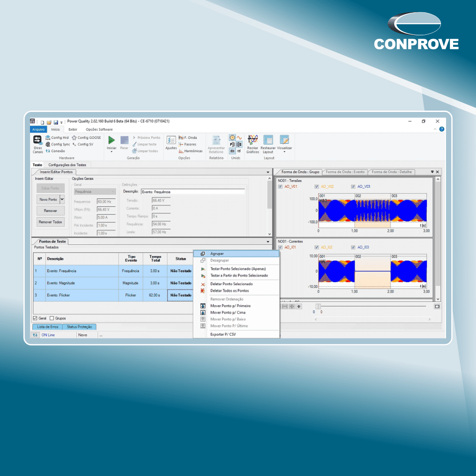This screenshot has height=476, width=476.
Task: Show the Harmônicas harmonics view
Action: pos(190,151)
